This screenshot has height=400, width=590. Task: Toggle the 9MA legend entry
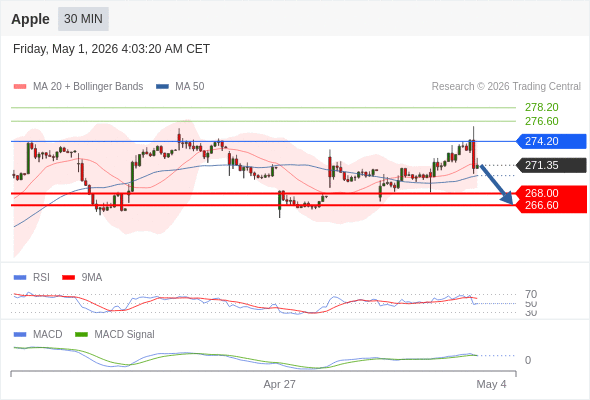[92, 278]
